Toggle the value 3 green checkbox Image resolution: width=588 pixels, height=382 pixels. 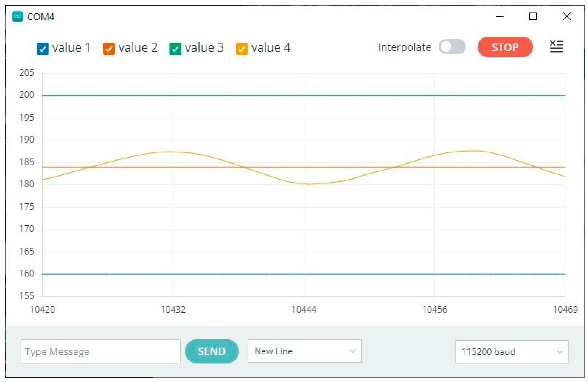pos(175,48)
